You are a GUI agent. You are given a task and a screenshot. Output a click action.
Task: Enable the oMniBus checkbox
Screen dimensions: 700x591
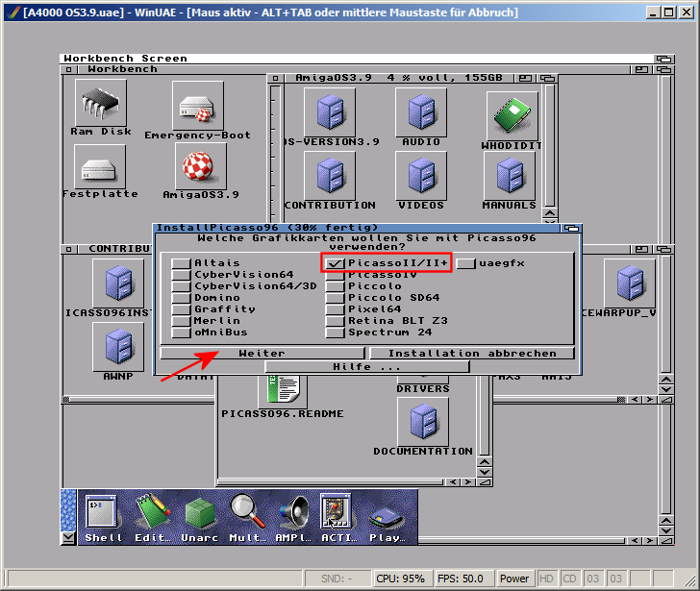pyautogui.click(x=181, y=332)
